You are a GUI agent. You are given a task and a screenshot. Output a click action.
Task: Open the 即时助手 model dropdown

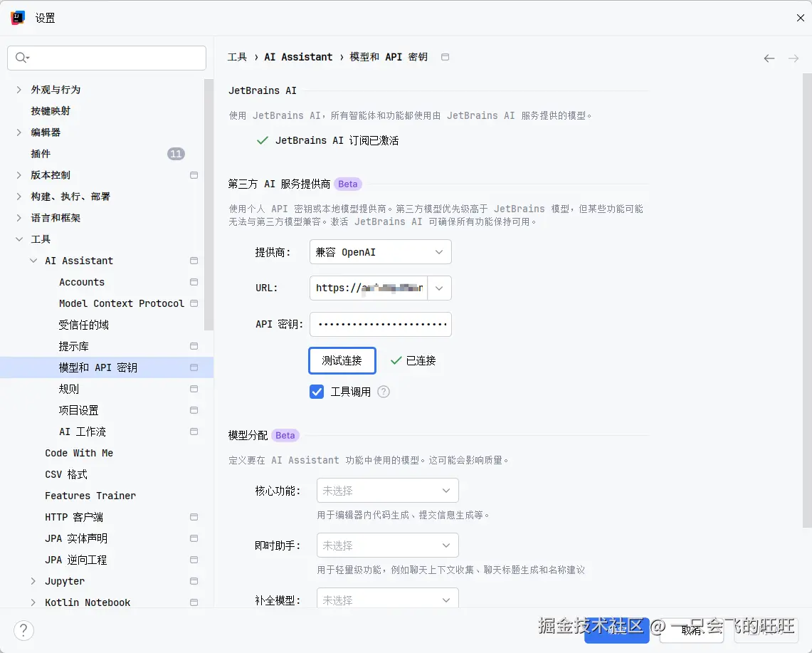(387, 545)
